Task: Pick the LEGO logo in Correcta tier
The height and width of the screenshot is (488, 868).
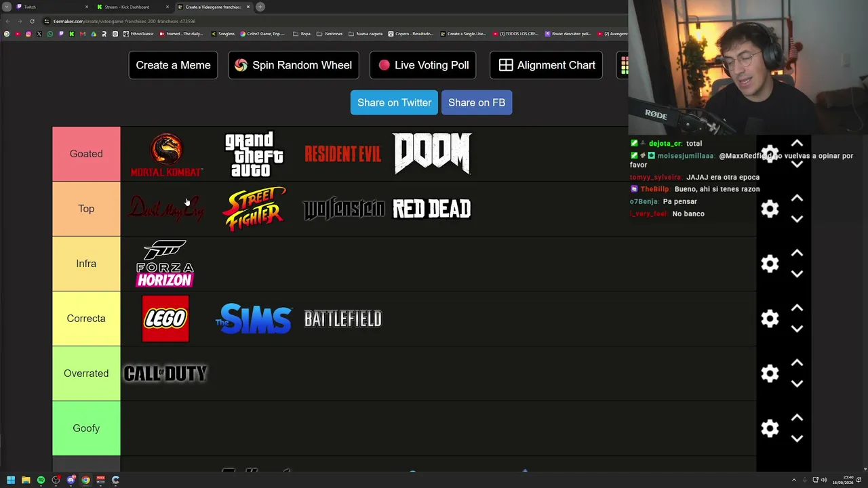Action: (165, 319)
